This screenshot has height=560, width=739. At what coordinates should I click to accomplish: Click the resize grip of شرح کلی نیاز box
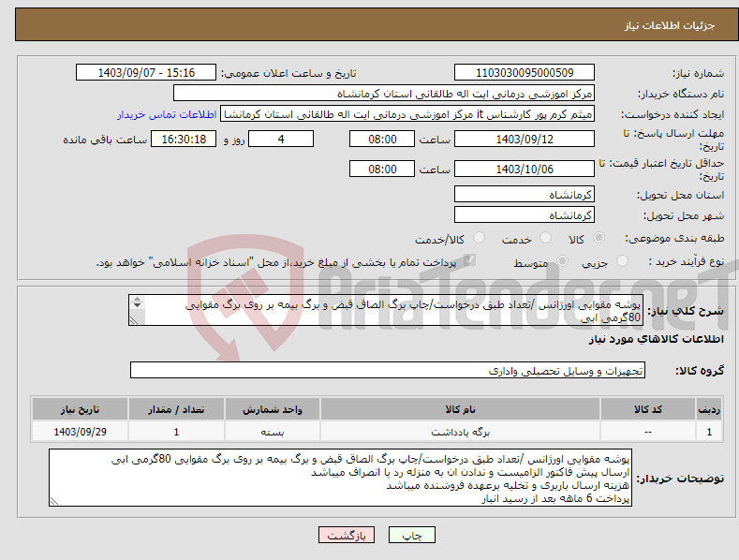134,321
